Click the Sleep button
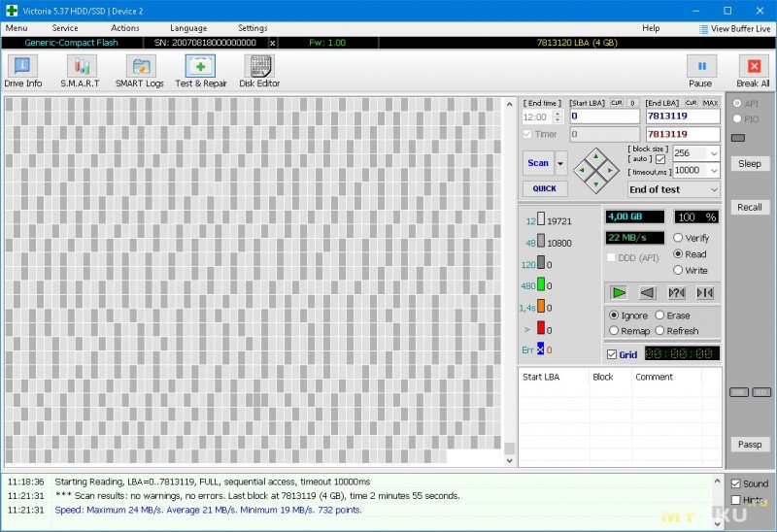The image size is (777, 532). pyautogui.click(x=749, y=163)
